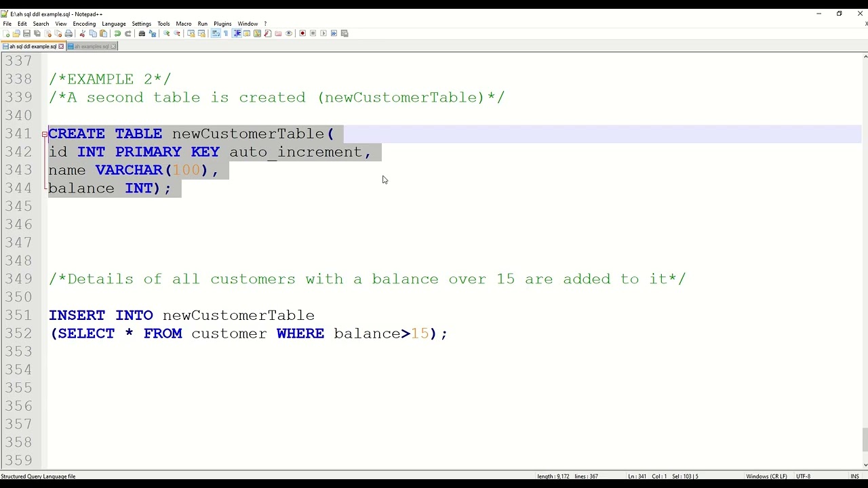This screenshot has width=868, height=488.
Task: Click the Open file toolbar icon
Action: point(16,33)
